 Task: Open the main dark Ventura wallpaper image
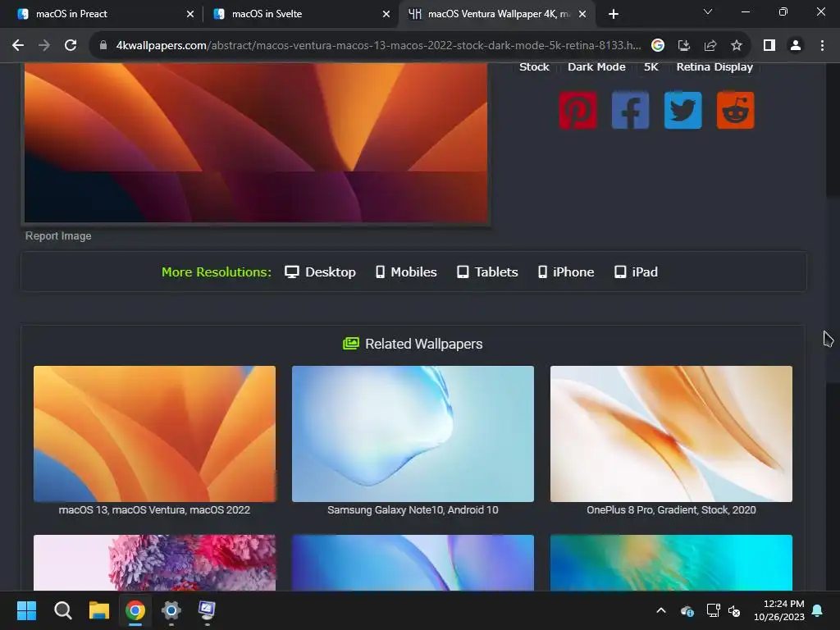(x=256, y=143)
